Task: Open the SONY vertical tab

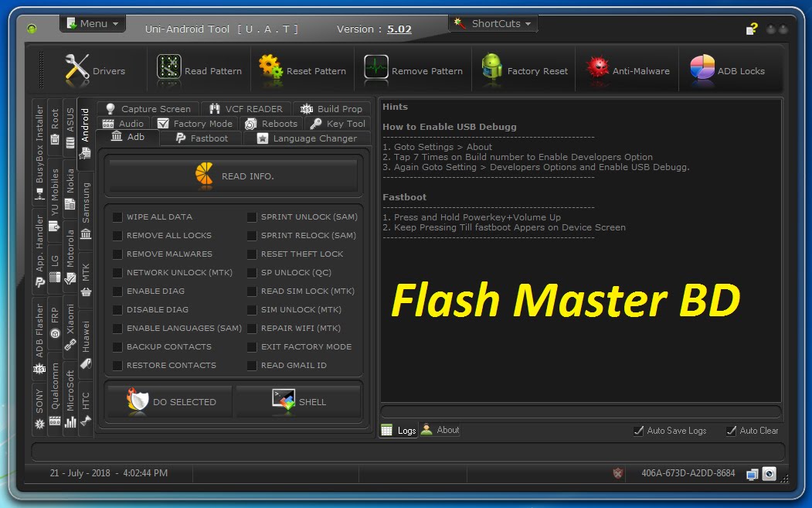Action: pos(39,408)
